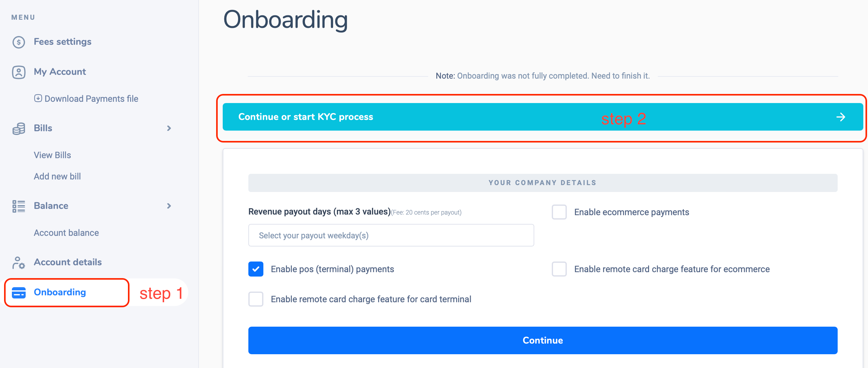Open View Bills menu item
The height and width of the screenshot is (368, 868).
point(52,155)
